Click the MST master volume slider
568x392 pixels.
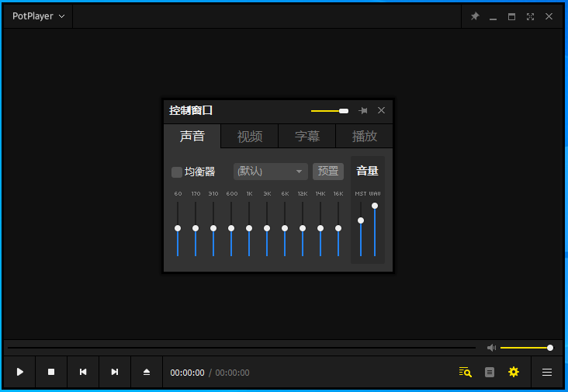[361, 229]
